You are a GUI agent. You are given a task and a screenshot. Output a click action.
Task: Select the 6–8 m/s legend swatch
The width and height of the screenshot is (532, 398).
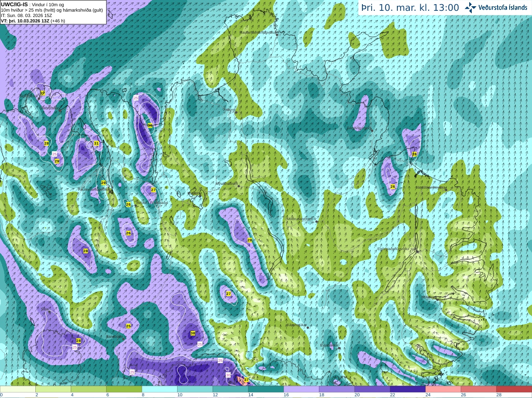point(124,389)
